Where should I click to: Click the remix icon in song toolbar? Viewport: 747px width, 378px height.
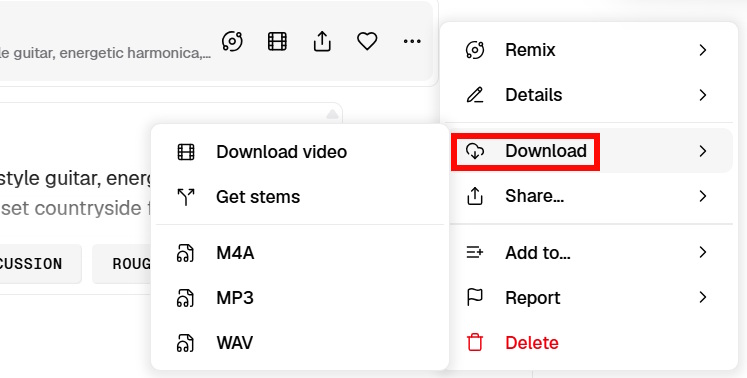click(232, 41)
